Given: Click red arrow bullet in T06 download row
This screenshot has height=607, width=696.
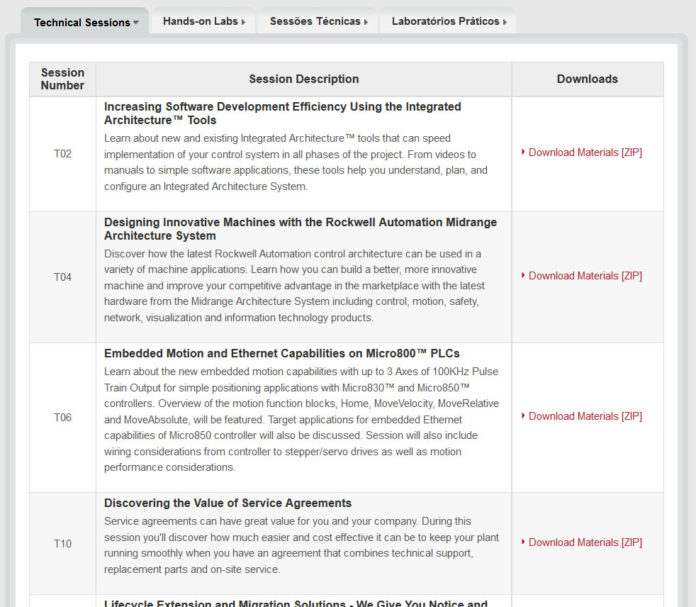Looking at the screenshot, I should click(523, 416).
